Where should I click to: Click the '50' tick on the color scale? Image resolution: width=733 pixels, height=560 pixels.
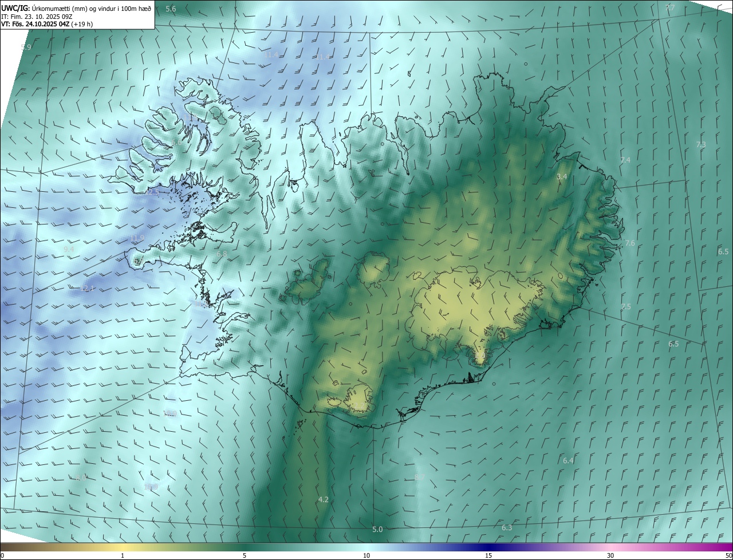point(728,555)
